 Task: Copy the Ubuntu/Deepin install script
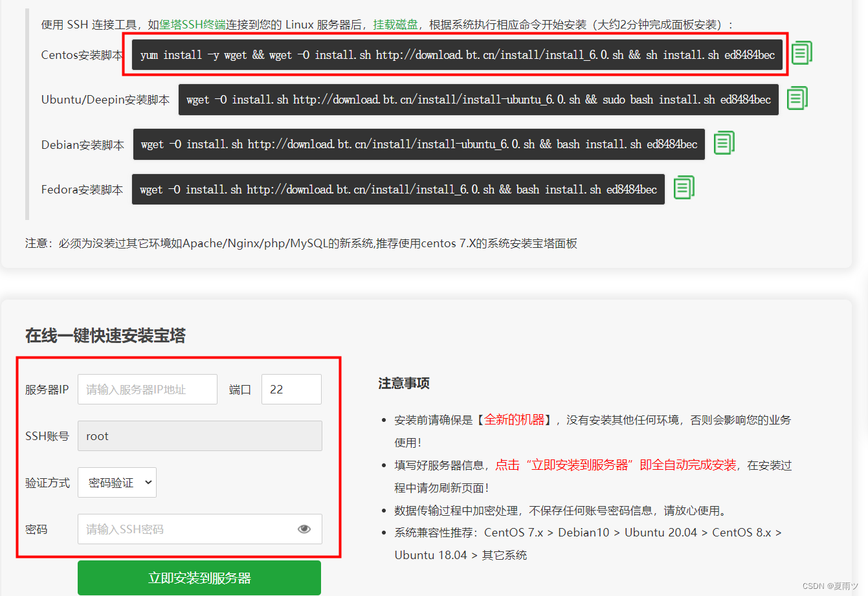pos(797,98)
